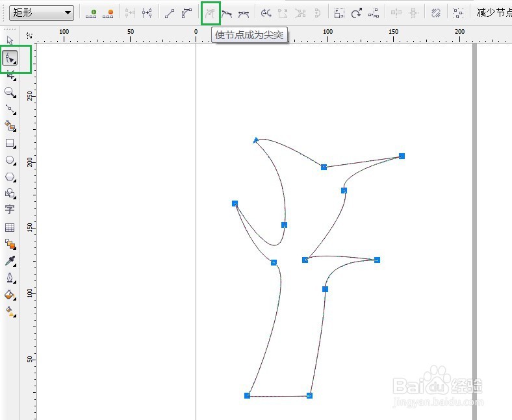Select the Interactive Fill tool

coord(10,312)
